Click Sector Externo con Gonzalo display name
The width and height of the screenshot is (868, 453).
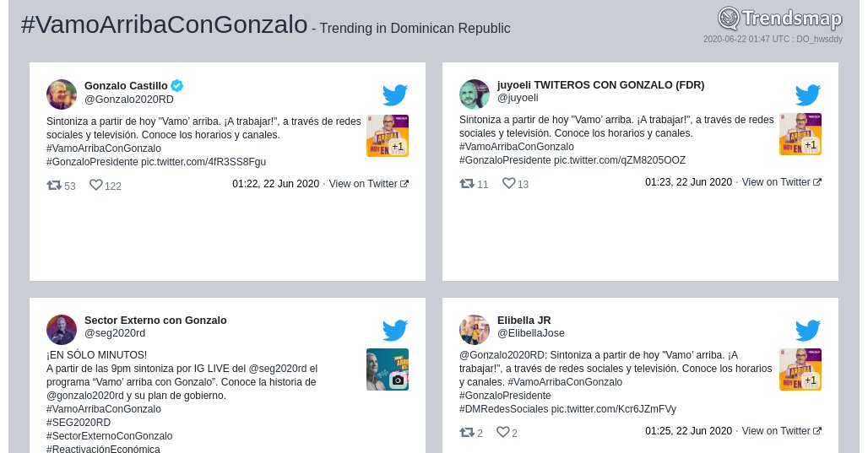pyautogui.click(x=155, y=321)
